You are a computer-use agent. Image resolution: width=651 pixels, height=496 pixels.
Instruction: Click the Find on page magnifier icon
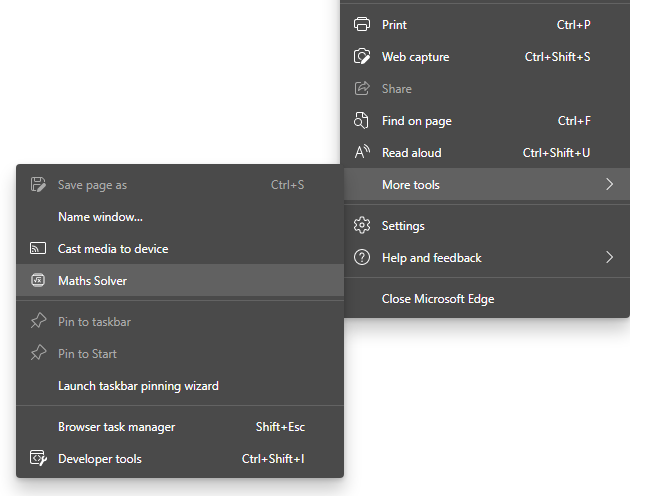(x=362, y=121)
